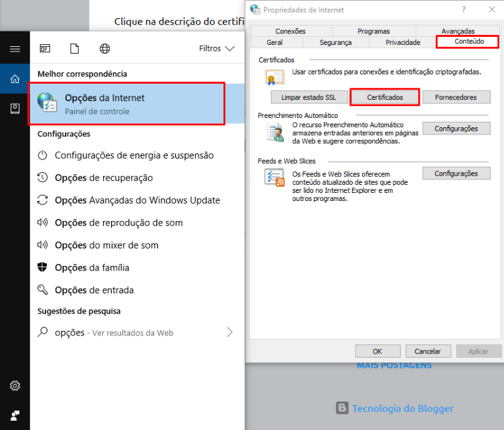Open Configurações for Preenchimento Automático
This screenshot has height=430, width=504.
coord(456,129)
